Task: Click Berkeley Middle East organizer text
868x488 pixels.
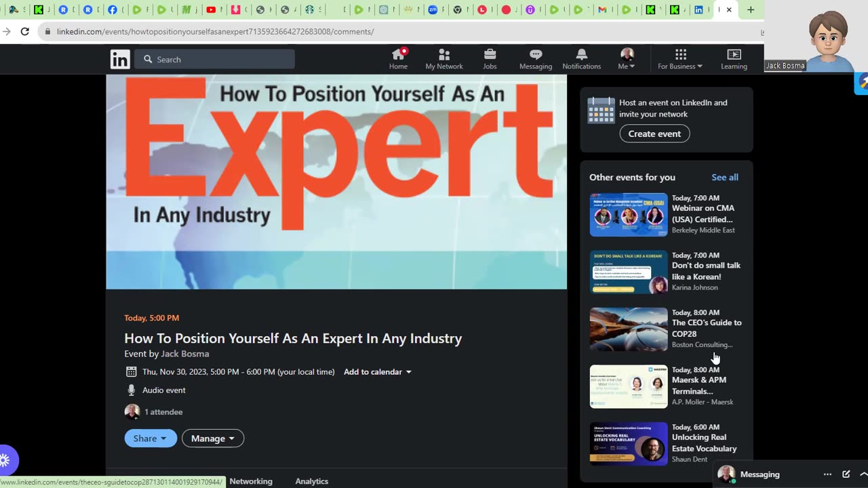Action: coord(703,230)
